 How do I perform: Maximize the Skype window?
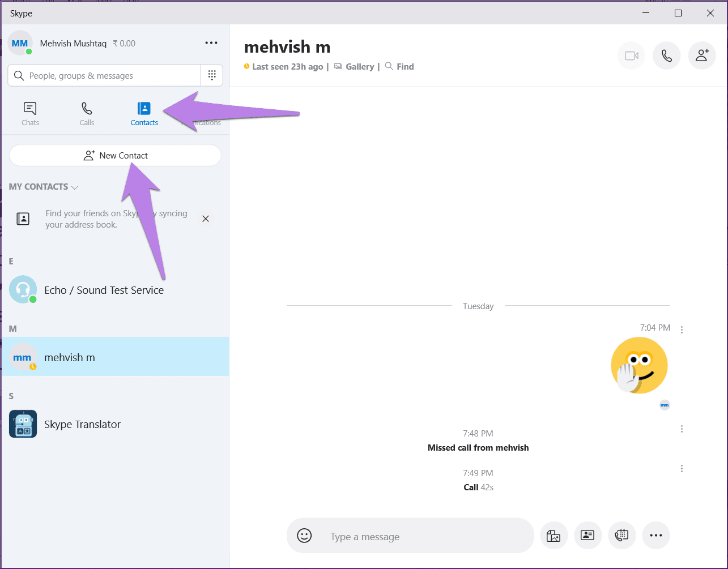678,13
